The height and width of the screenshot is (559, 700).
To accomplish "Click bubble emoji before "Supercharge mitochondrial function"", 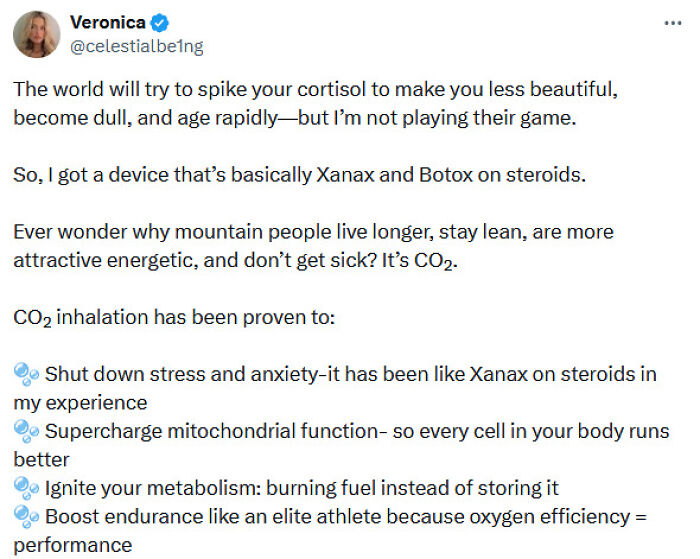I will pyautogui.click(x=26, y=431).
